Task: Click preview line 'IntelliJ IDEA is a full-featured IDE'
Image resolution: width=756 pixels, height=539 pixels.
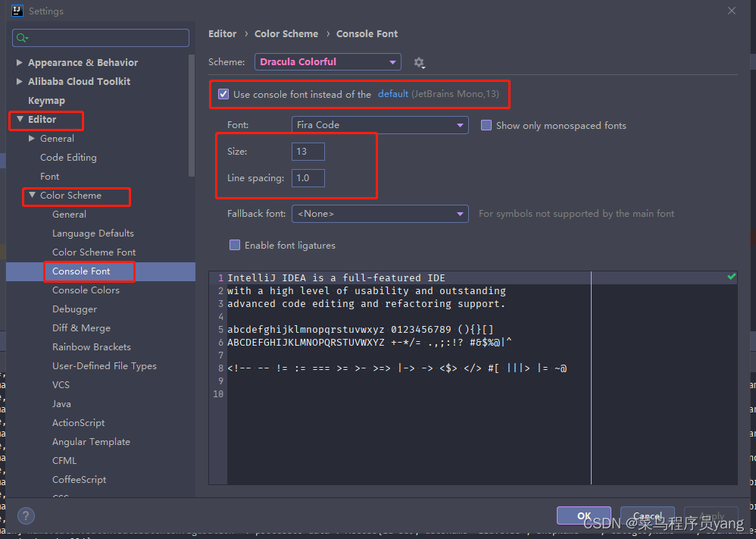Action: [x=336, y=278]
